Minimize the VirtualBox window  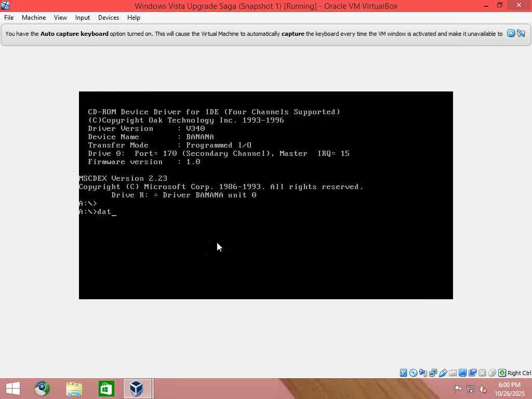[x=486, y=5]
